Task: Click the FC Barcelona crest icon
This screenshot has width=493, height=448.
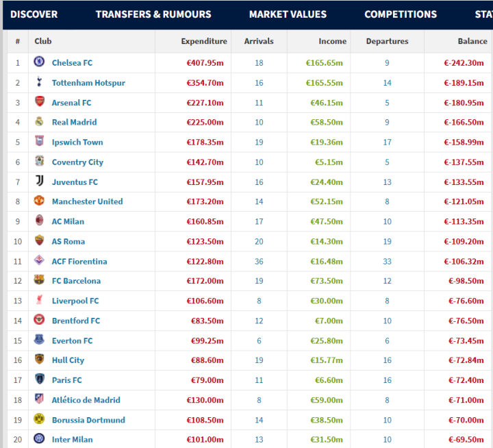Action: [x=39, y=279]
